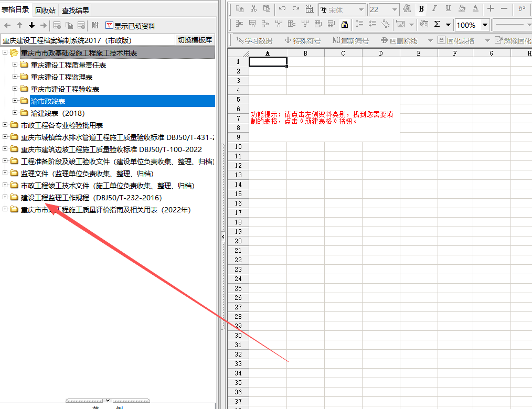532x409 pixels.
Task: Select 重庆市建筑边坡工程施工质量验收标准 item
Action: (x=111, y=149)
